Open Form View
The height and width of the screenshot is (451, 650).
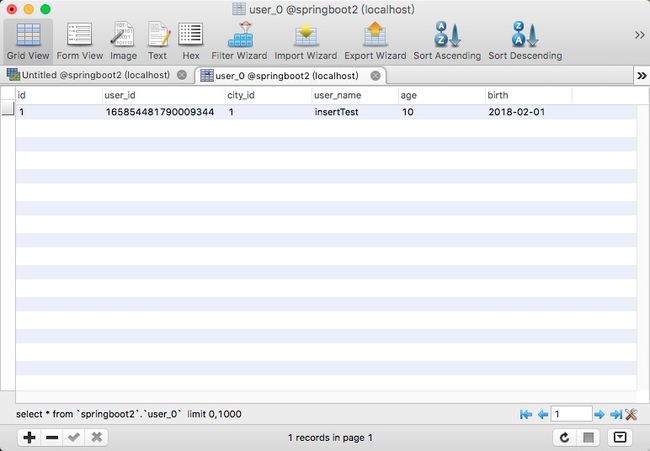[x=80, y=41]
